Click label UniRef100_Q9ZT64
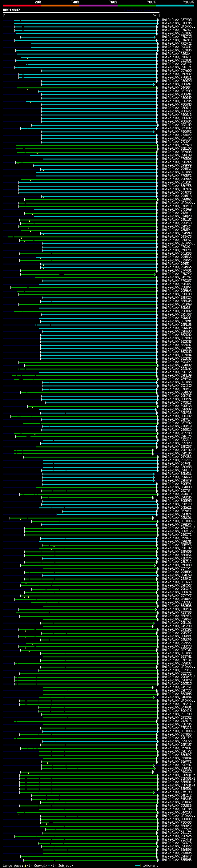197x868 pixels. pos(177,491)
